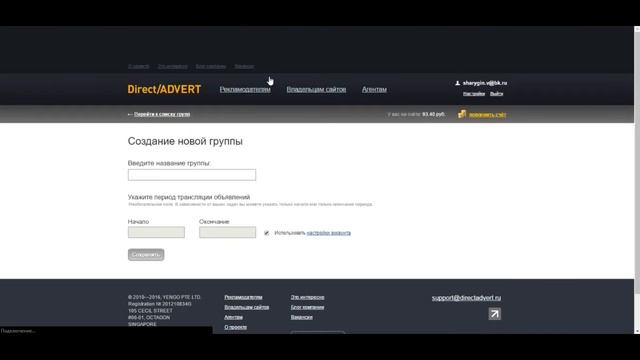
Task: Open 'О проекте' link in top strip
Action: (138, 66)
